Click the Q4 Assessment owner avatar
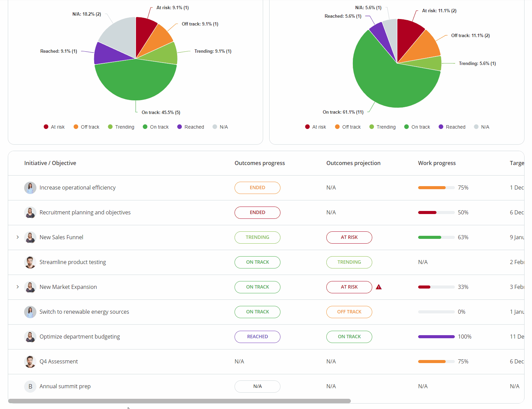The width and height of the screenshot is (532, 409). (x=30, y=361)
